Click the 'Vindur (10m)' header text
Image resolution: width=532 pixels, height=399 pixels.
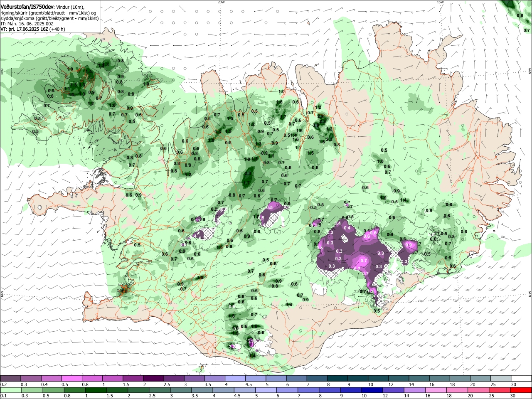coord(70,7)
